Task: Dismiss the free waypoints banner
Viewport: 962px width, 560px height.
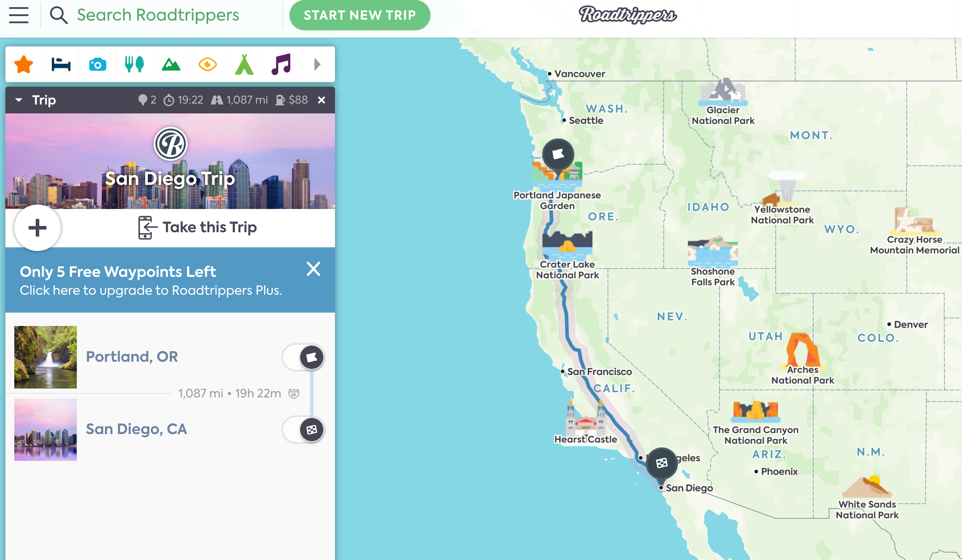Action: pos(314,269)
